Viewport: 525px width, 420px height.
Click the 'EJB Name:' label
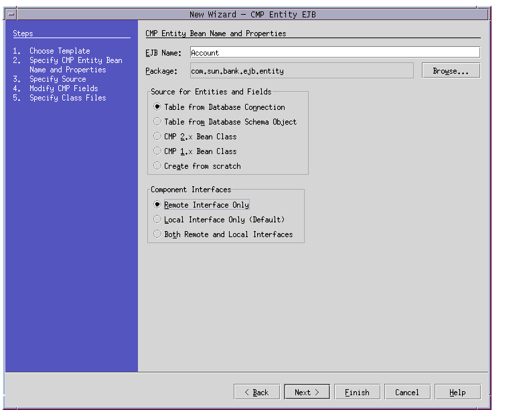(x=163, y=53)
